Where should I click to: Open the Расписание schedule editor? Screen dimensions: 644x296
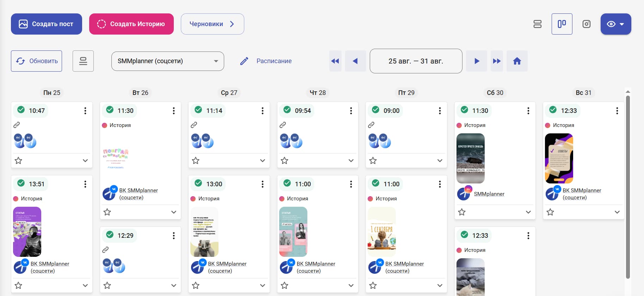pyautogui.click(x=266, y=61)
